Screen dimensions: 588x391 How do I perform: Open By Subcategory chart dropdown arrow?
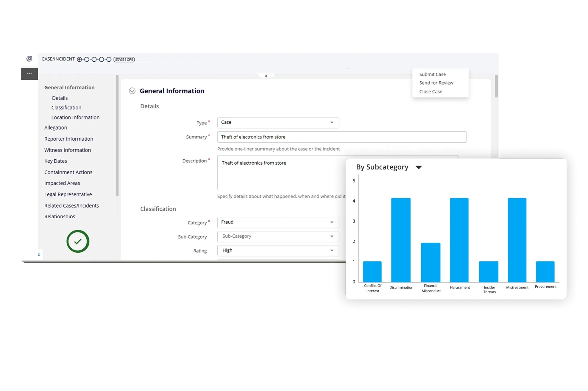tap(419, 167)
